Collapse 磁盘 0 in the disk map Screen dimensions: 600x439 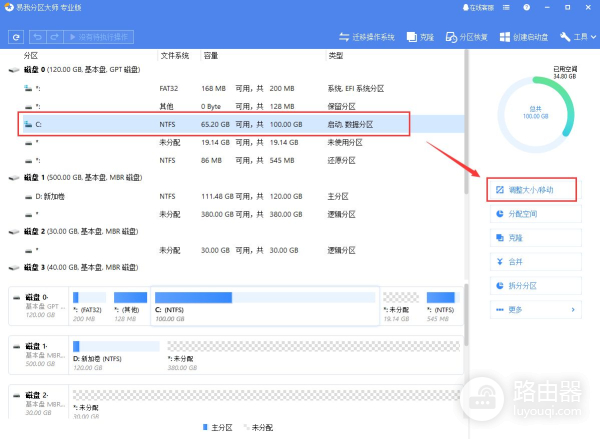[17, 298]
